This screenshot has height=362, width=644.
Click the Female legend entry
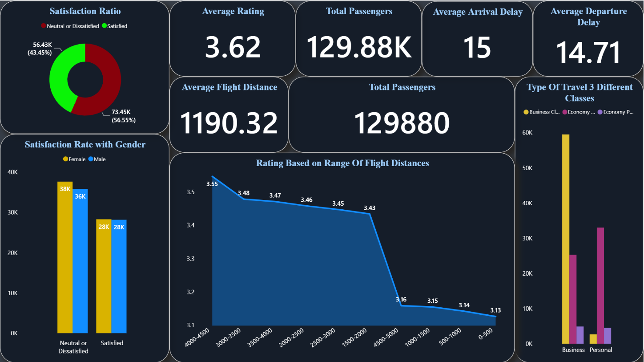74,159
